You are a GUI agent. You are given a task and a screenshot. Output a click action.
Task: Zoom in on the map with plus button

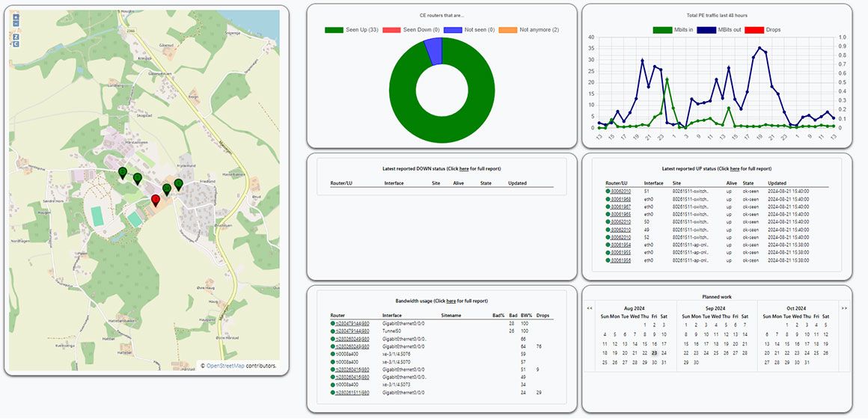(x=16, y=17)
